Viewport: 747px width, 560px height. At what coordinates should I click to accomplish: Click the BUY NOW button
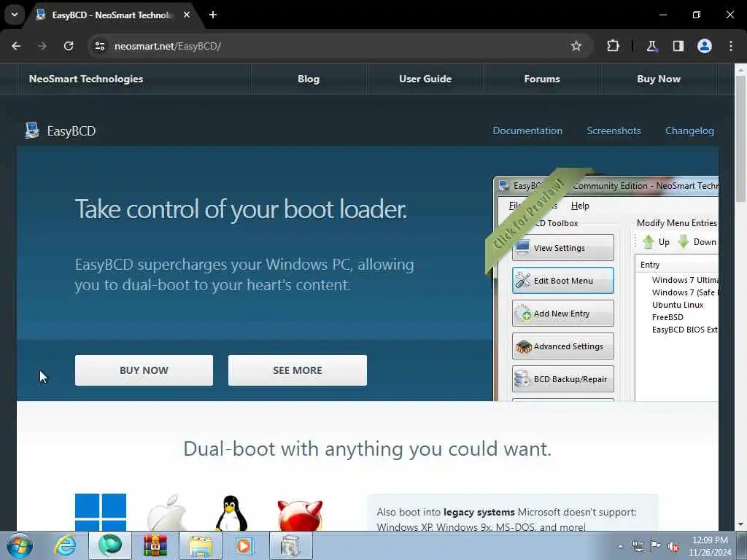144,370
